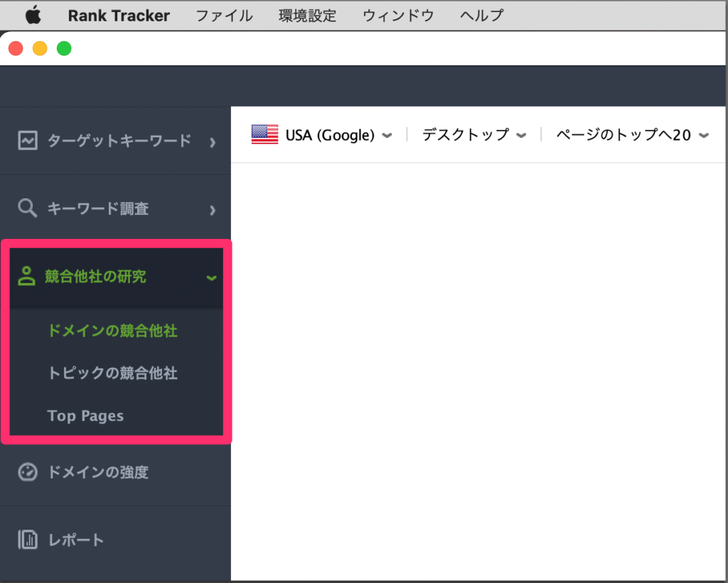Open the USA (Google) search engine dropdown

coord(322,135)
